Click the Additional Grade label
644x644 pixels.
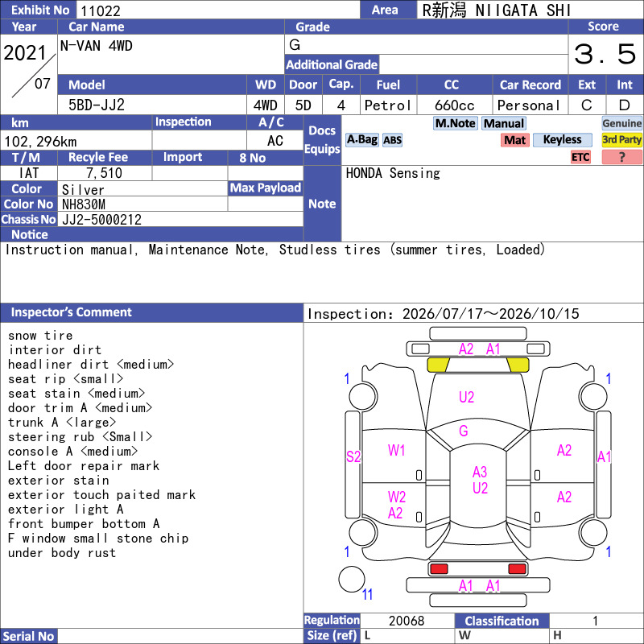pos(332,64)
